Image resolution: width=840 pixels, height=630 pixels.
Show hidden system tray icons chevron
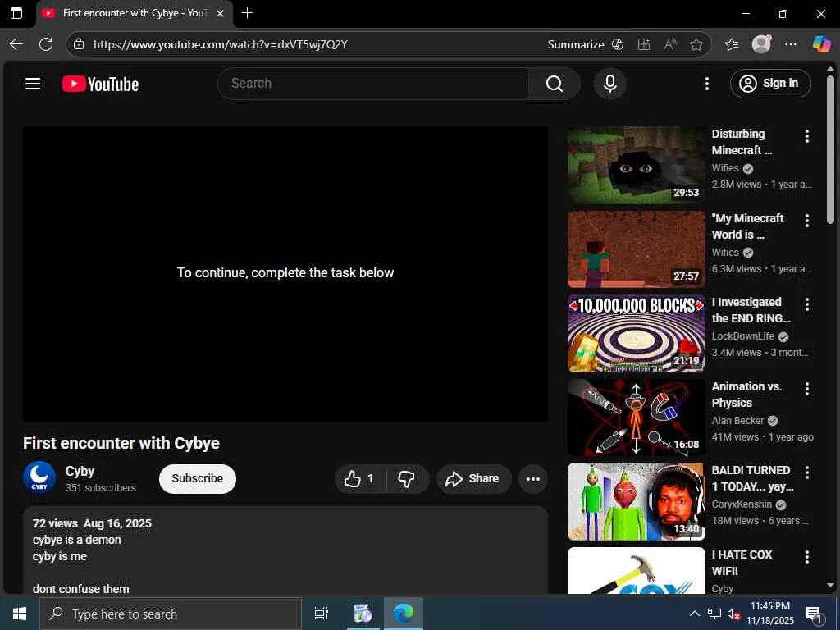point(694,614)
